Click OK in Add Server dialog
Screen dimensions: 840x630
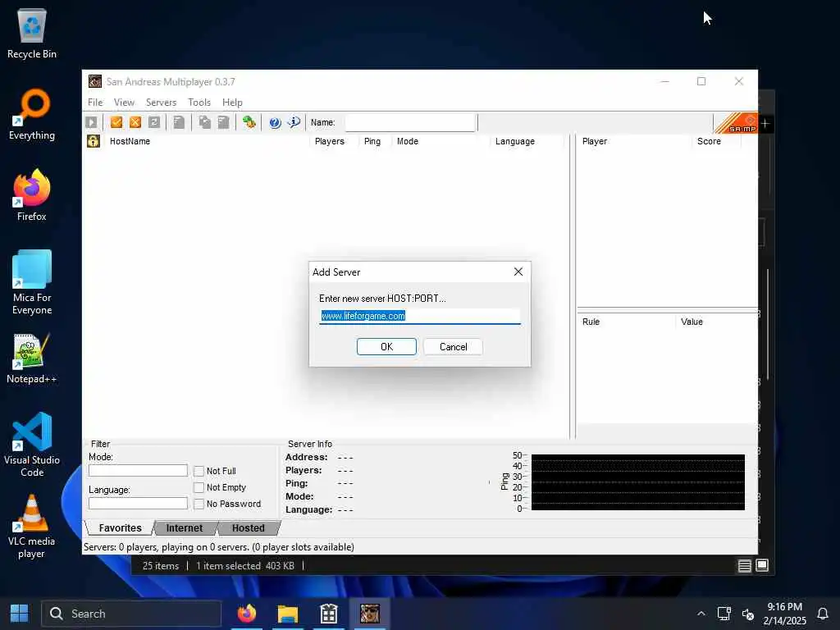(x=386, y=347)
